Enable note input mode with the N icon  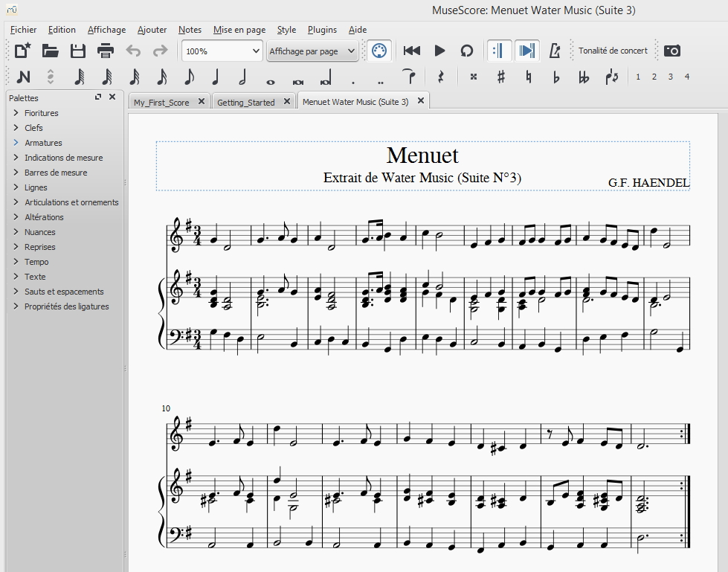25,77
